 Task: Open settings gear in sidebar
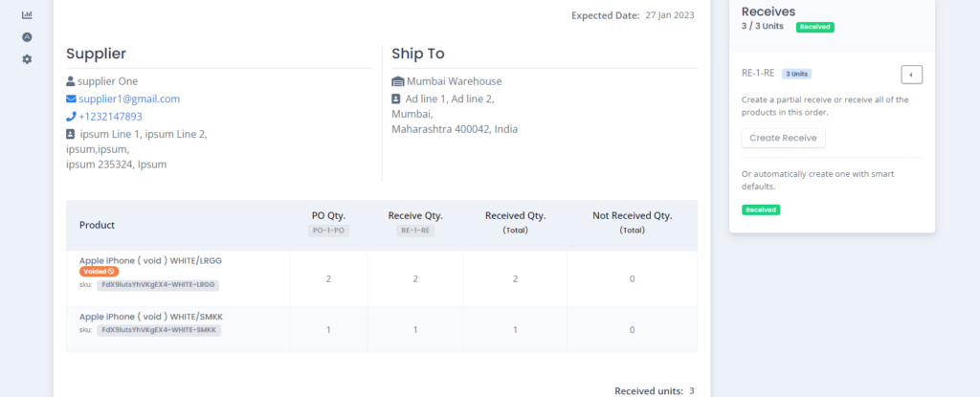pyautogui.click(x=27, y=59)
